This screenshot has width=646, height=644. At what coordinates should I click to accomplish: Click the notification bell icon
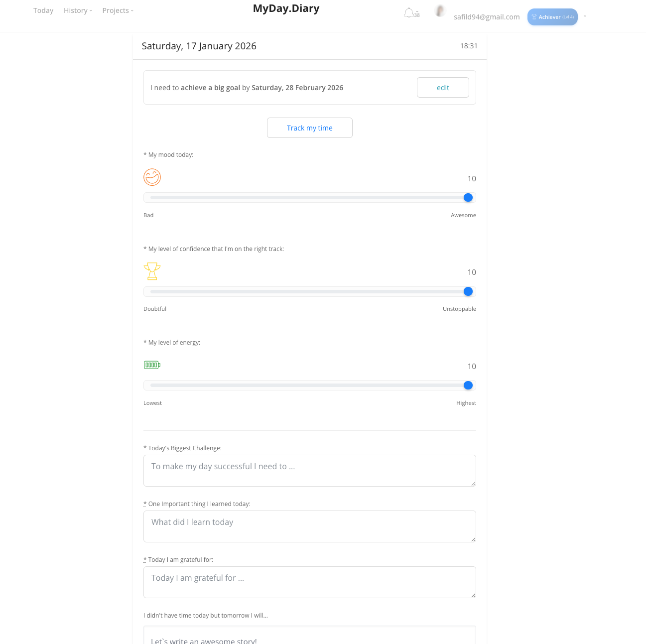pyautogui.click(x=409, y=13)
